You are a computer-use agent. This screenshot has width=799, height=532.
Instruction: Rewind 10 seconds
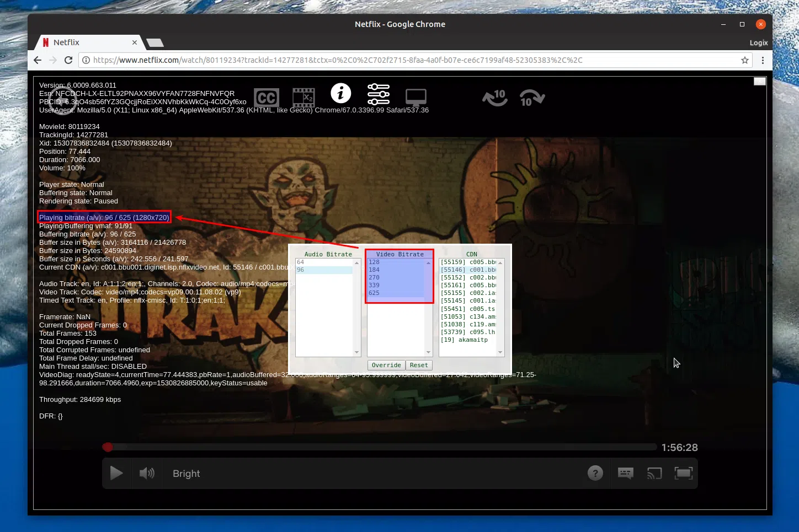[x=494, y=98]
